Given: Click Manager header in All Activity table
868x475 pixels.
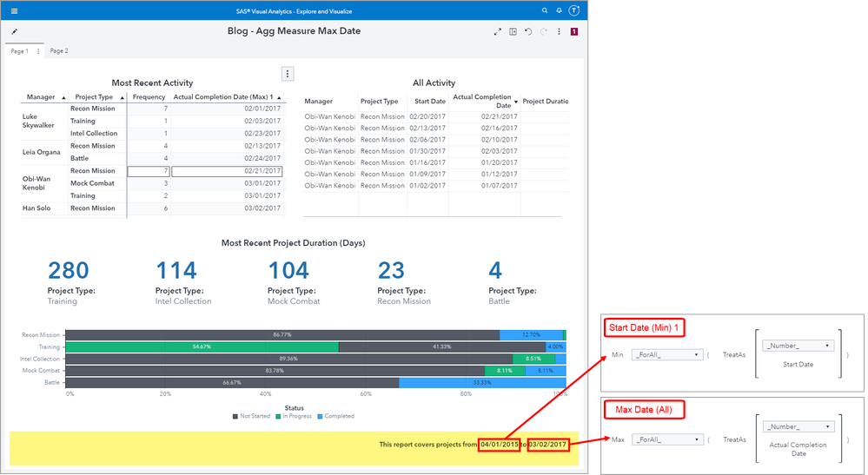Looking at the screenshot, I should [x=318, y=102].
